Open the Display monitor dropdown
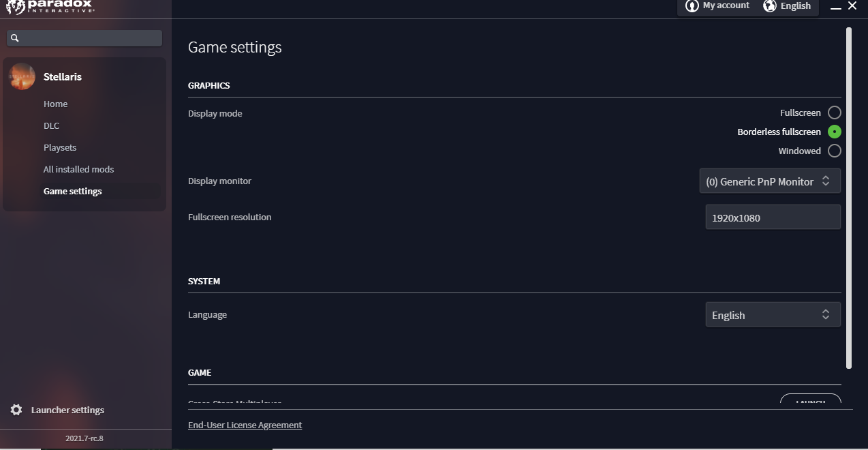Viewport: 868px width, 450px height. pyautogui.click(x=770, y=181)
